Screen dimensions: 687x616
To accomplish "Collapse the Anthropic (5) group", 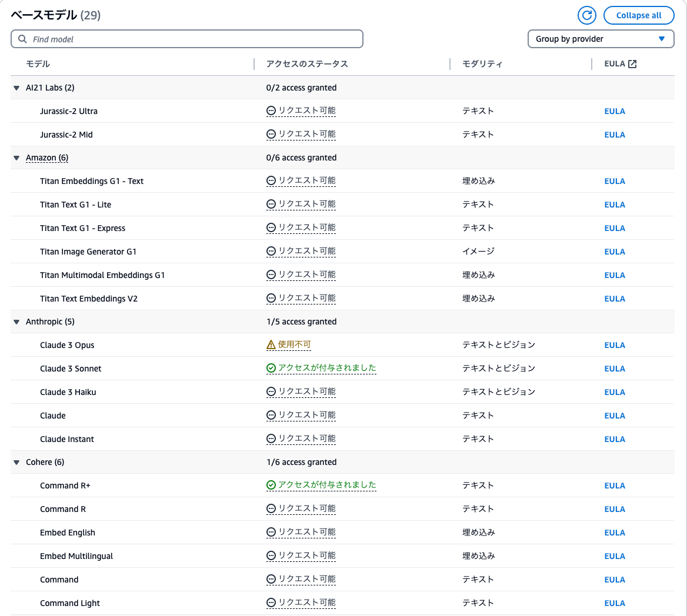I will [x=16, y=322].
